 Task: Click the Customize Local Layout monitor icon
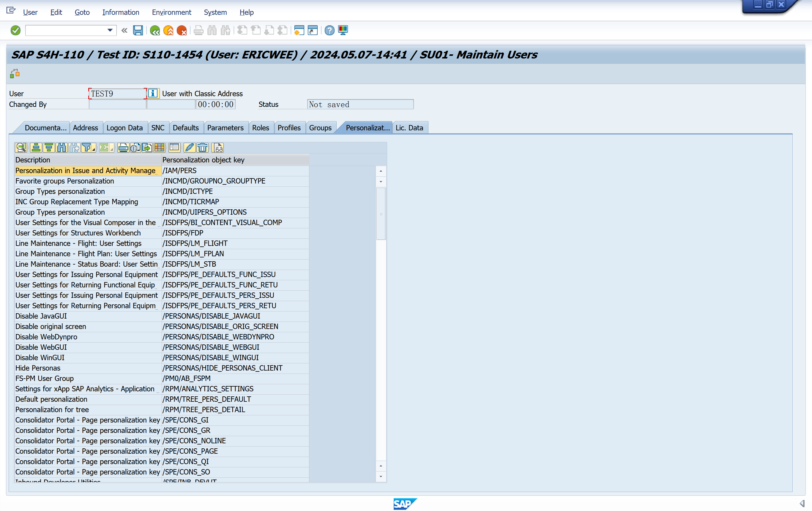point(343,30)
